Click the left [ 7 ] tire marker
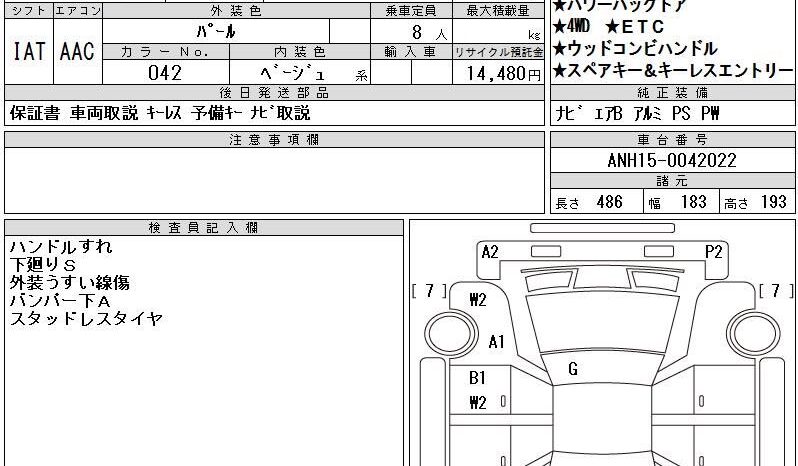Screen dimensions: 798x466 pos(430,291)
